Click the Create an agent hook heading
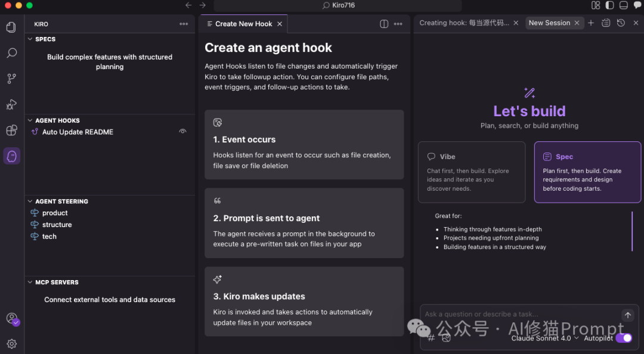The image size is (644, 354). coord(268,48)
